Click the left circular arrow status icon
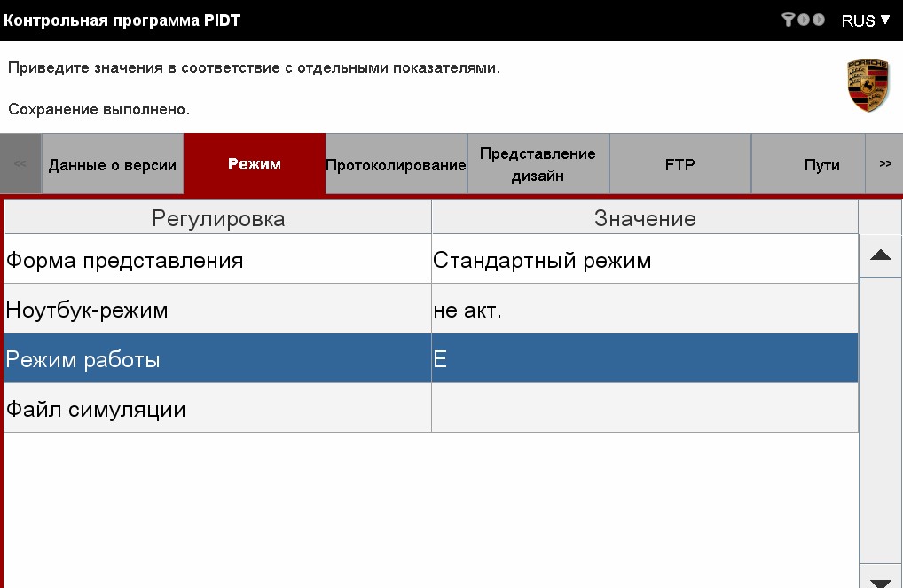This screenshot has height=588, width=903. point(804,20)
